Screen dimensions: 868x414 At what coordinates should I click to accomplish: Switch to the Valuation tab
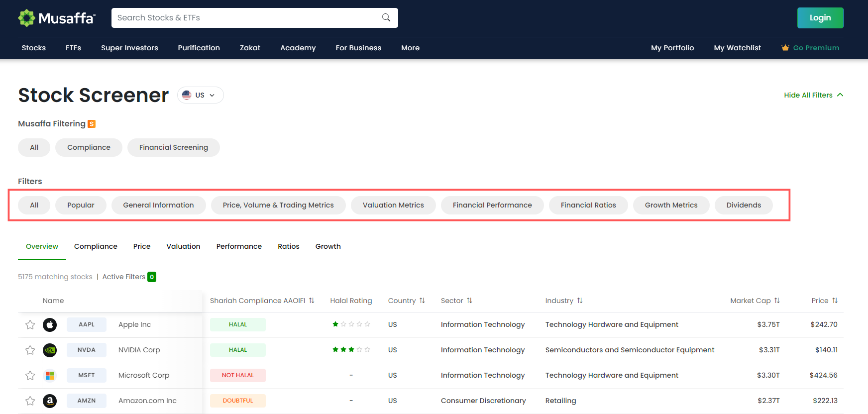click(x=183, y=246)
